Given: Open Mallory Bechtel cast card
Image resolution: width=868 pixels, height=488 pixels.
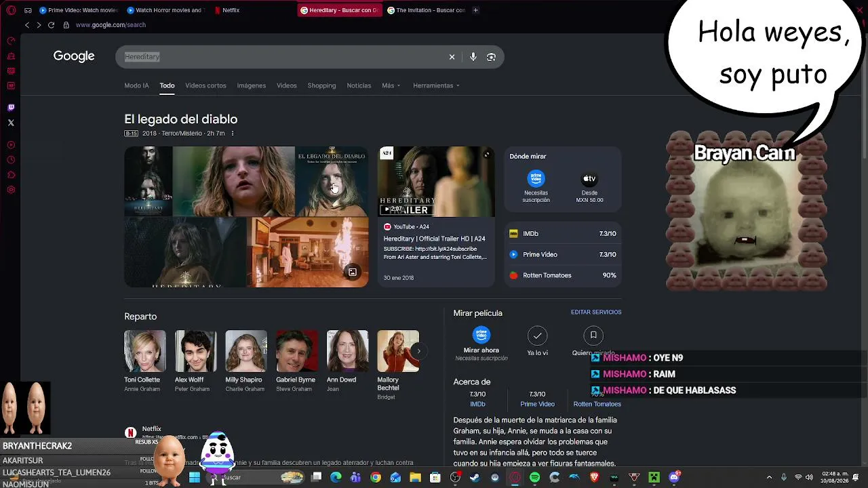Looking at the screenshot, I should tap(398, 365).
